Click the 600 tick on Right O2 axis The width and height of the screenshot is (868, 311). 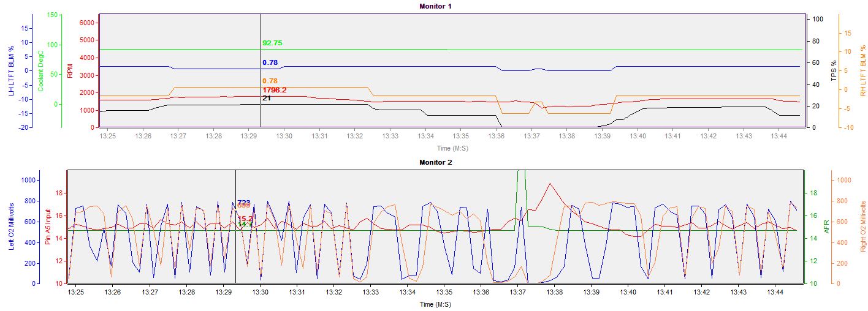tap(842, 222)
